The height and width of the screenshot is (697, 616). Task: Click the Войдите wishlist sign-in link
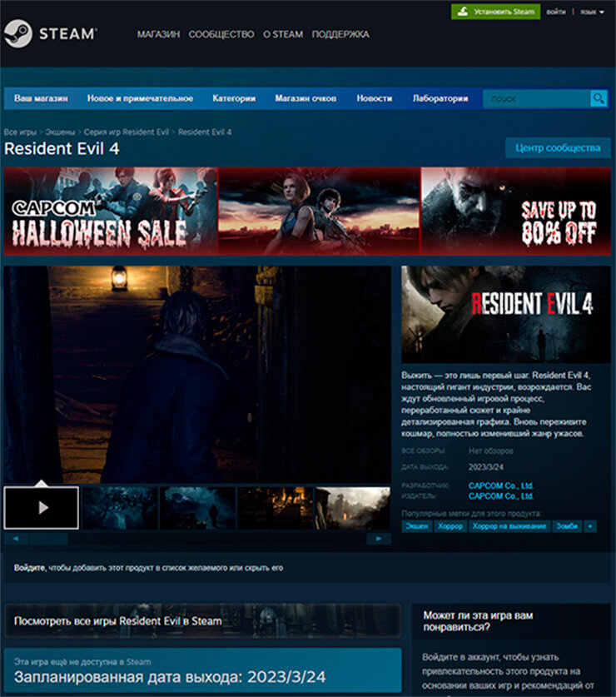coord(29,568)
